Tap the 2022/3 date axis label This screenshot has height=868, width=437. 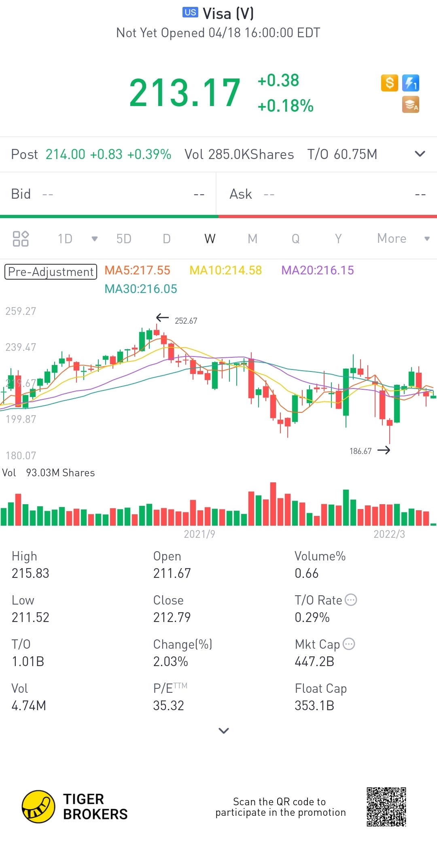(389, 534)
